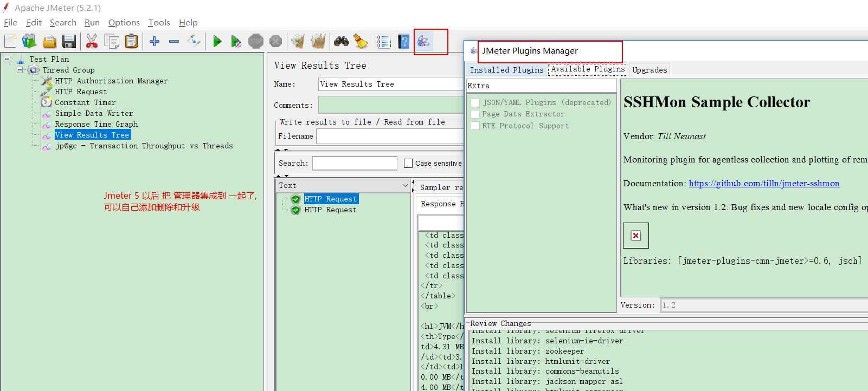Open the Options menu
868x391 pixels.
(x=124, y=23)
